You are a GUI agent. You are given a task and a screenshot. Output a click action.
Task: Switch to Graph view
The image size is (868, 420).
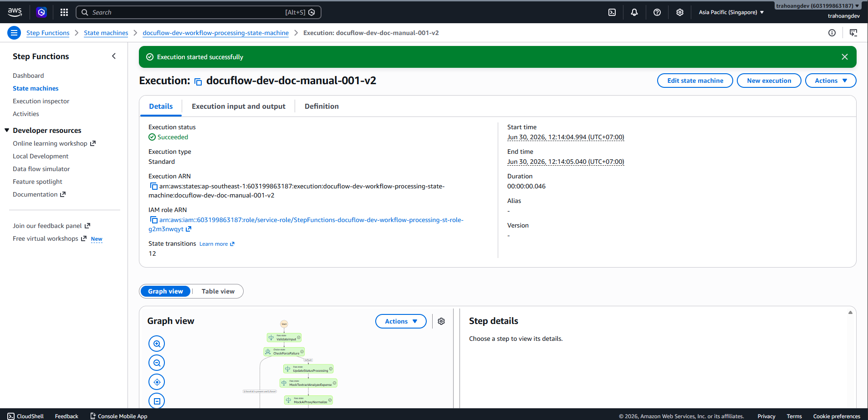click(165, 291)
